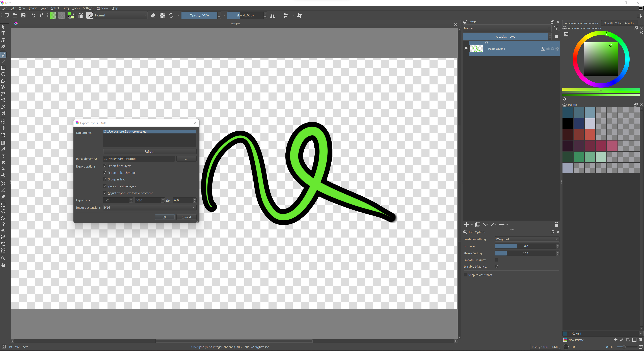Delete Paint Layer 1 via trash icon

556,225
